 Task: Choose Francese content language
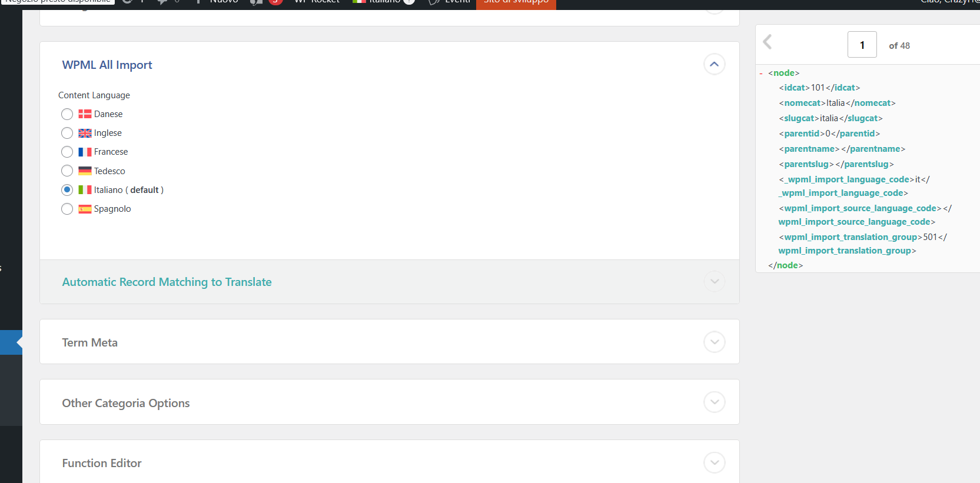click(x=67, y=152)
